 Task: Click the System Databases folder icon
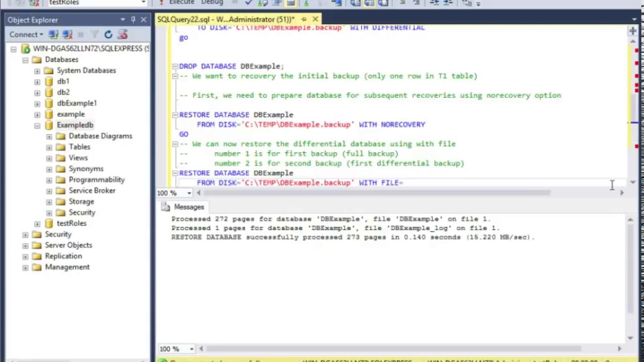49,70
